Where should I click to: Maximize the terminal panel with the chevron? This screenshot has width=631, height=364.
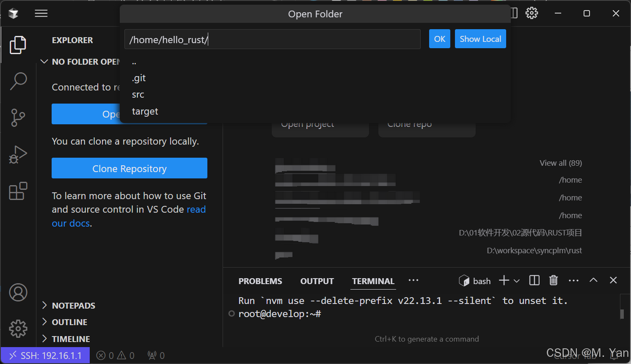[593, 280]
